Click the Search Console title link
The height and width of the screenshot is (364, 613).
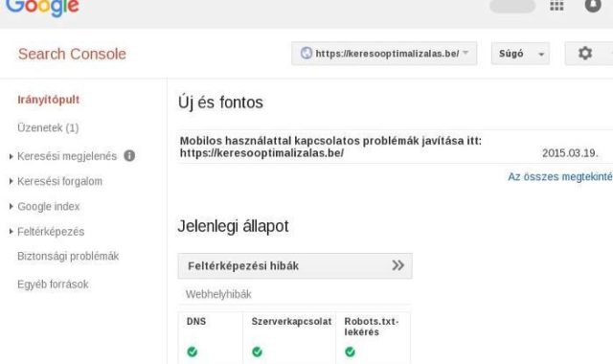pos(72,54)
